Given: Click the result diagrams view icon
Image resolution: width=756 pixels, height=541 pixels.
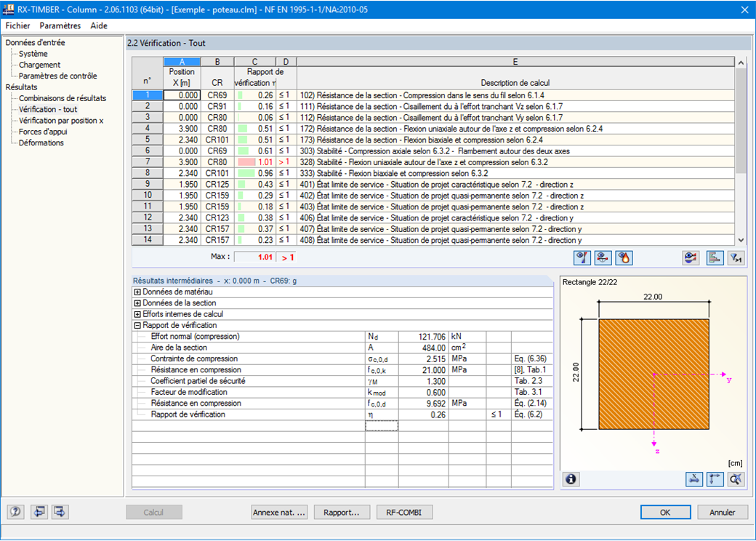Looking at the screenshot, I should click(691, 258).
